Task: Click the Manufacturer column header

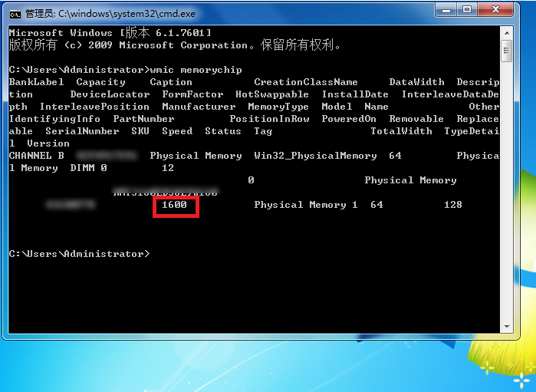Action: coord(199,107)
